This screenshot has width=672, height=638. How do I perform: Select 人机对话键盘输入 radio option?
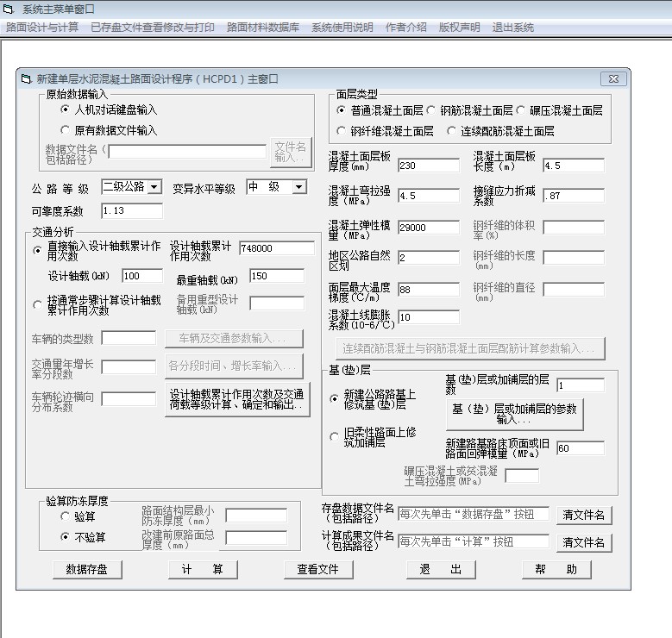(x=65, y=110)
